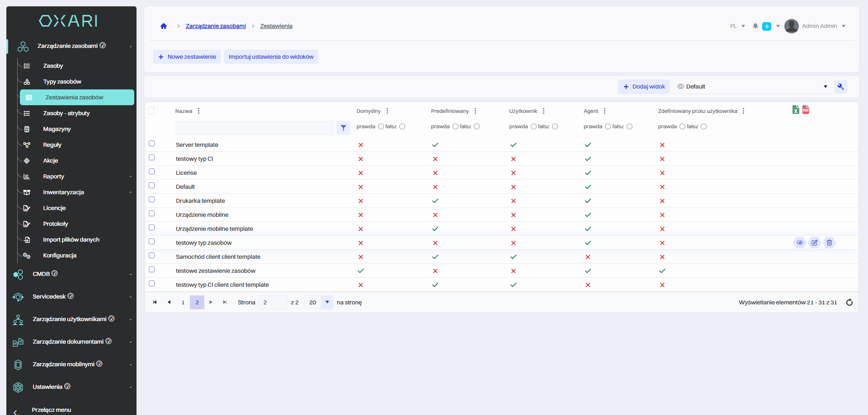
Task: Export table to Excel icon
Action: click(796, 110)
